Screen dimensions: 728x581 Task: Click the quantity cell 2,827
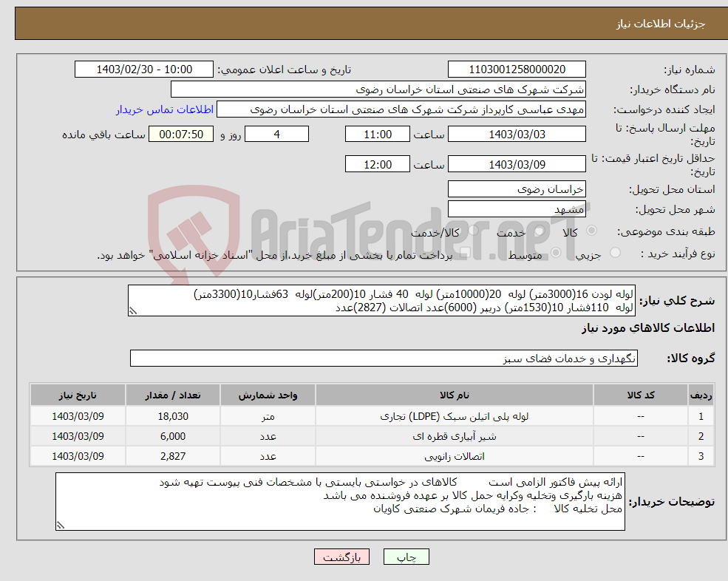[173, 456]
